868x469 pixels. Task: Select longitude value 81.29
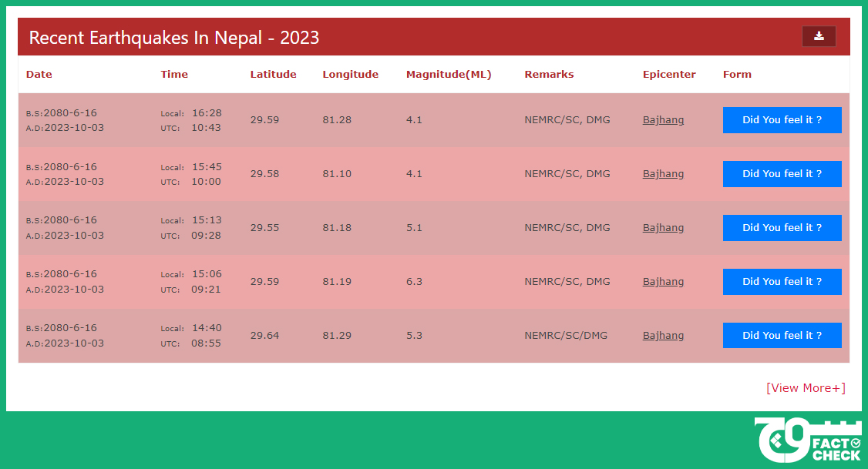click(x=337, y=335)
